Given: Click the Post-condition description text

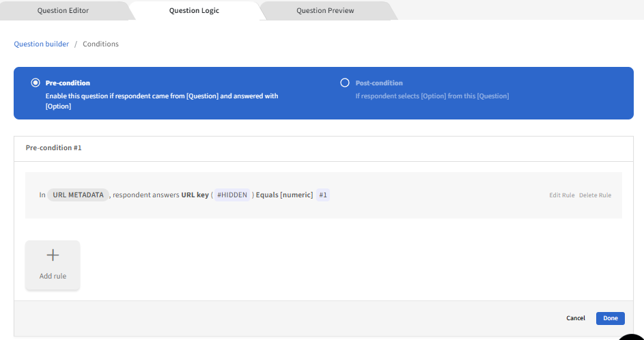Looking at the screenshot, I should pyautogui.click(x=432, y=96).
